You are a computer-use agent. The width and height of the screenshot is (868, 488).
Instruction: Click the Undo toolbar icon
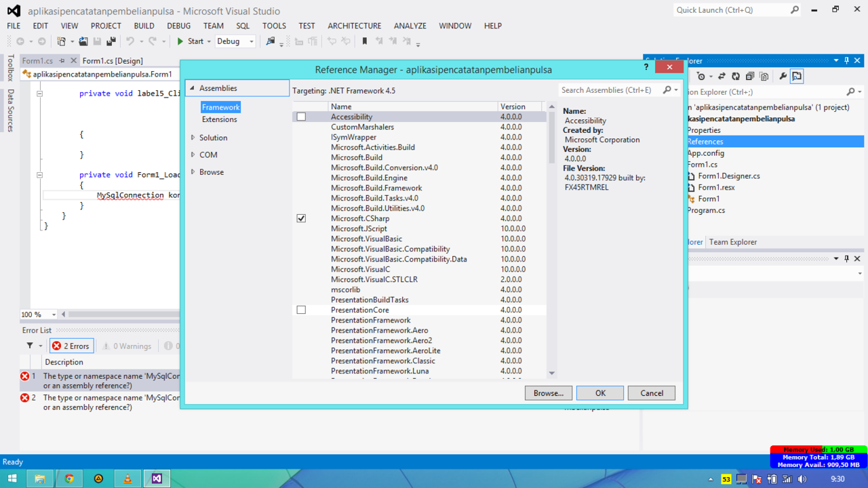tap(130, 41)
